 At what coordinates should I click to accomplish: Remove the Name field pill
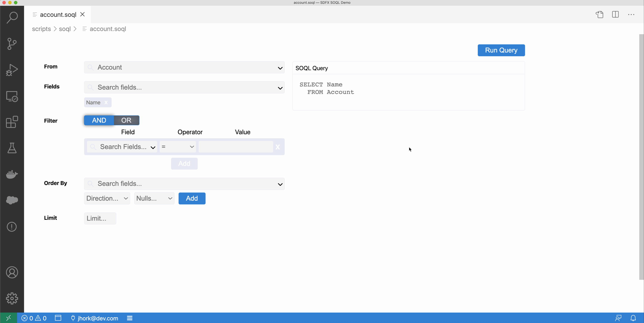pyautogui.click(x=106, y=102)
